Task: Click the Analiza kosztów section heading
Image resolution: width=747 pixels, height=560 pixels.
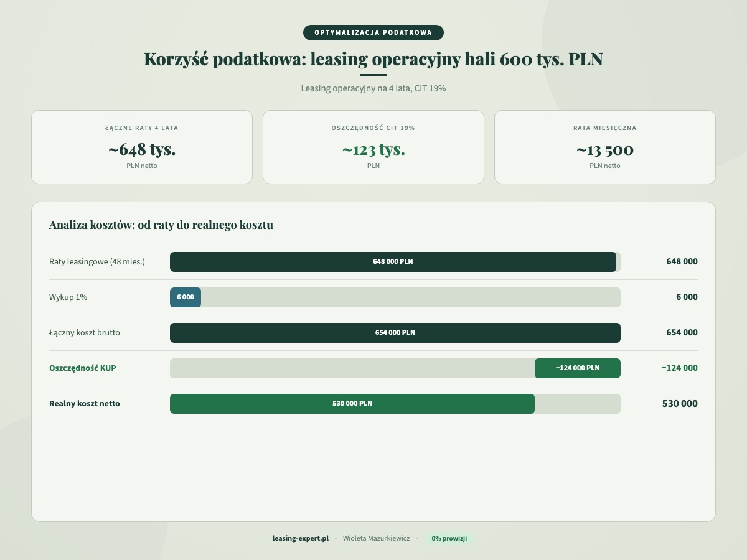Action: point(161,225)
